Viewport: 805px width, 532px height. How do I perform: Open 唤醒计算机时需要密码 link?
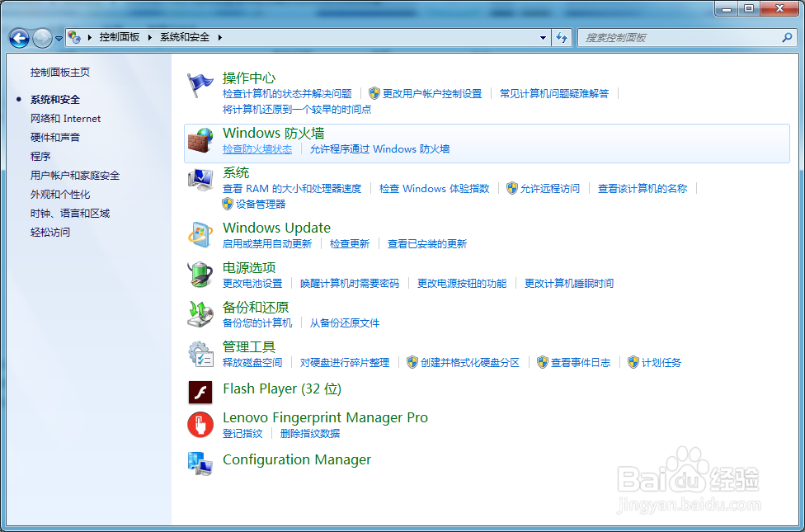350,284
